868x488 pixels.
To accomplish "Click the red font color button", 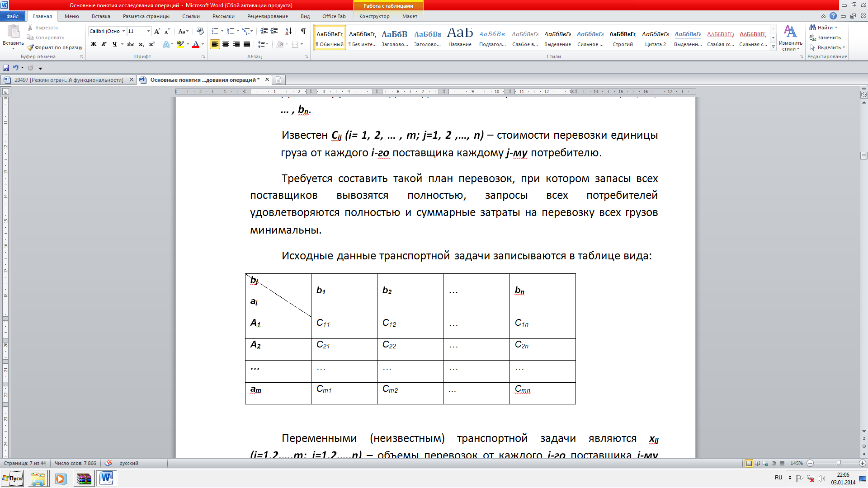I will point(196,44).
